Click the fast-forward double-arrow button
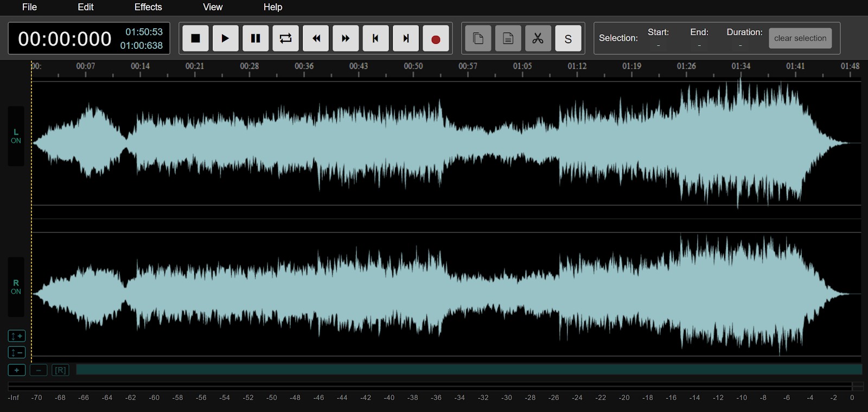The image size is (868, 412). click(346, 39)
